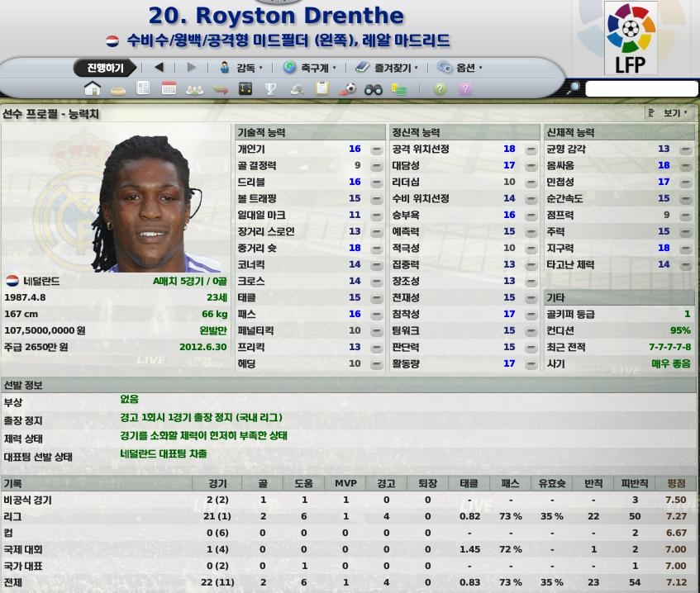Sort records by the 도움 column header

pos(304,483)
